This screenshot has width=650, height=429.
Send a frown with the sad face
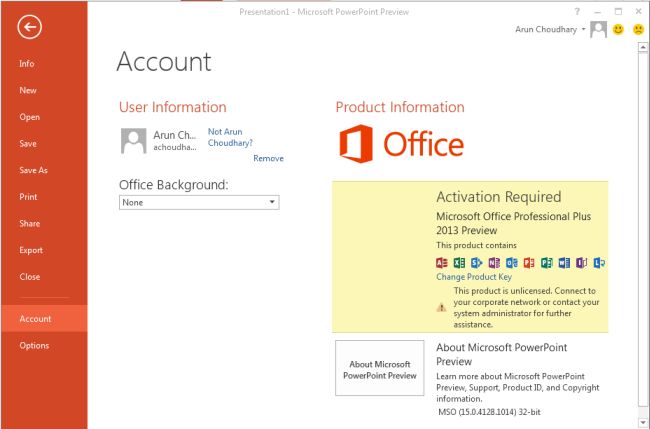coord(638,29)
